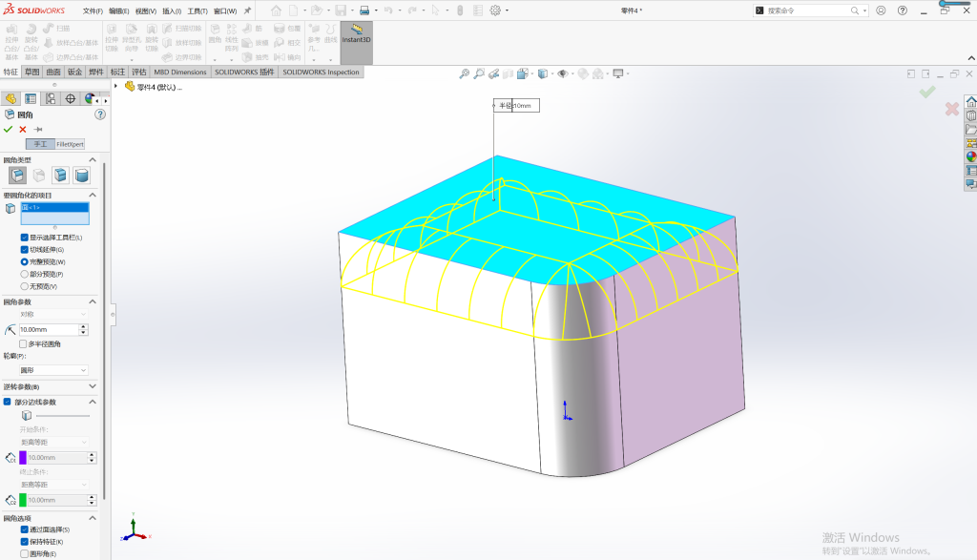Open the 文件 menu
The width and height of the screenshot is (977, 560).
coord(93,11)
